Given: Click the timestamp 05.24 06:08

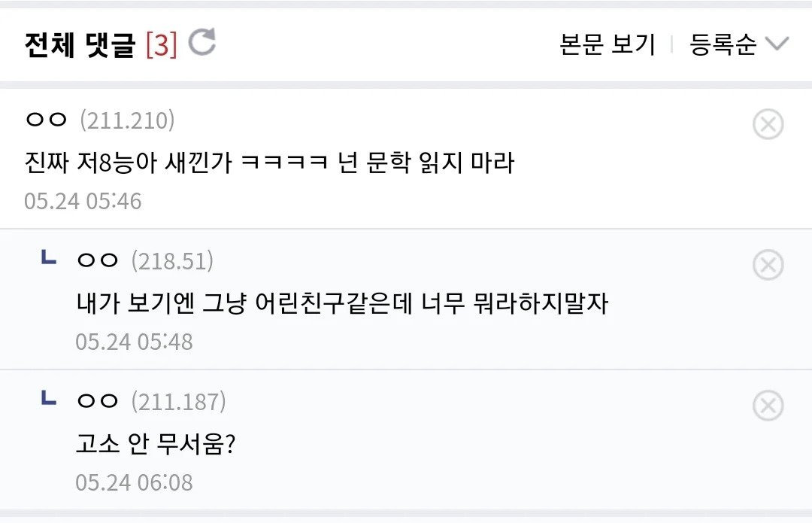Looking at the screenshot, I should 134,482.
